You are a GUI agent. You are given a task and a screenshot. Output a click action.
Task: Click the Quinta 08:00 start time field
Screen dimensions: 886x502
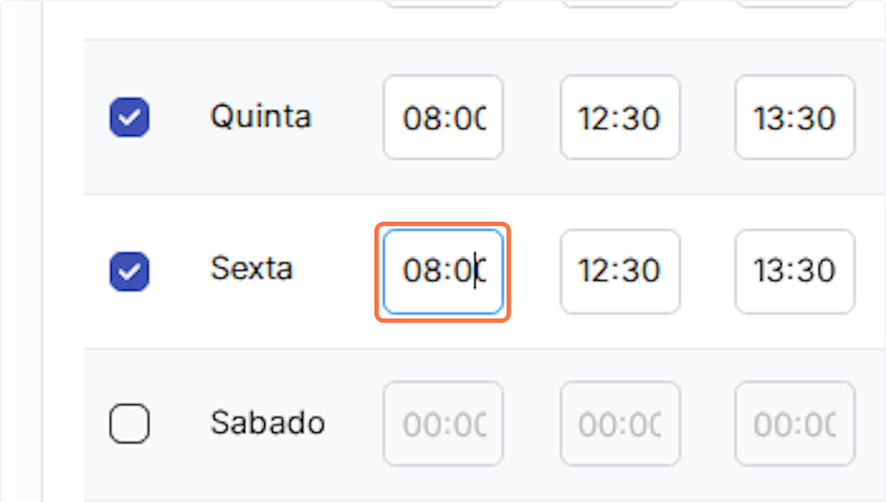(x=443, y=118)
